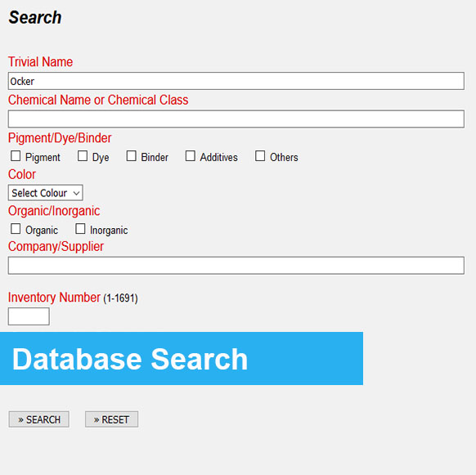Tick the Pigment checkbox
The height and width of the screenshot is (475, 476).
tap(16, 156)
